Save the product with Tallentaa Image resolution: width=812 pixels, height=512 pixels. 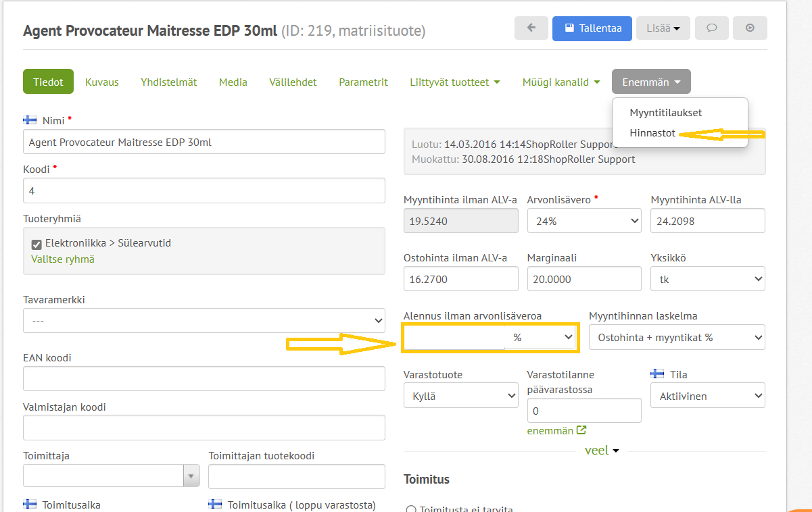(x=592, y=28)
